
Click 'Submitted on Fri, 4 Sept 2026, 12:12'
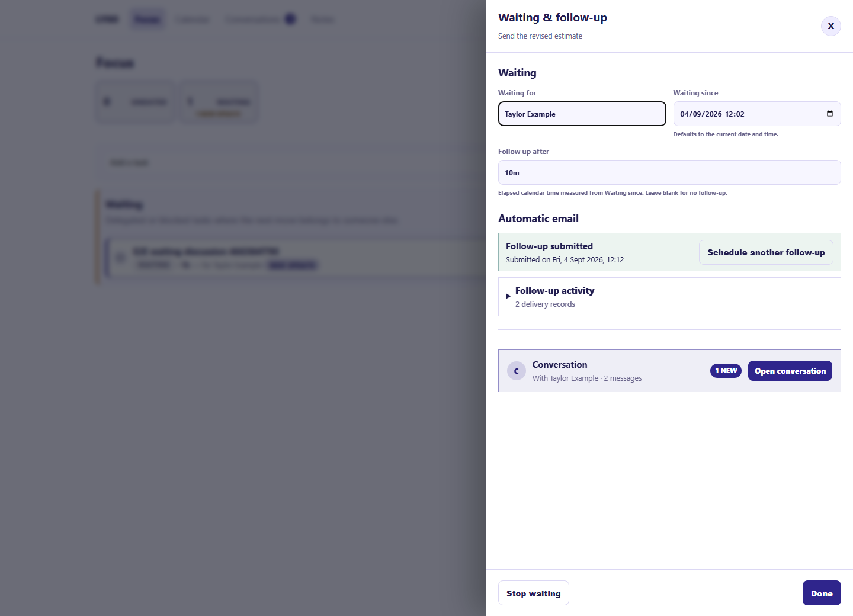tap(565, 260)
